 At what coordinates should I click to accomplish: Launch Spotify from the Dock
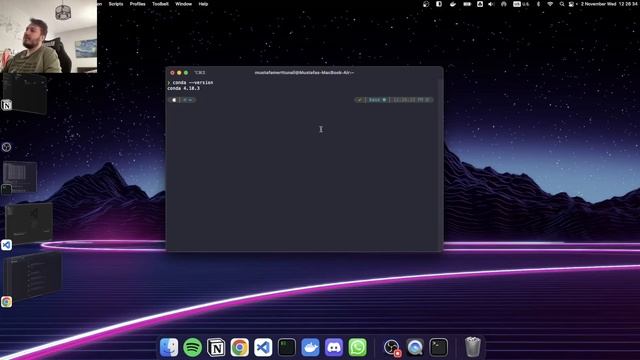pos(192,347)
